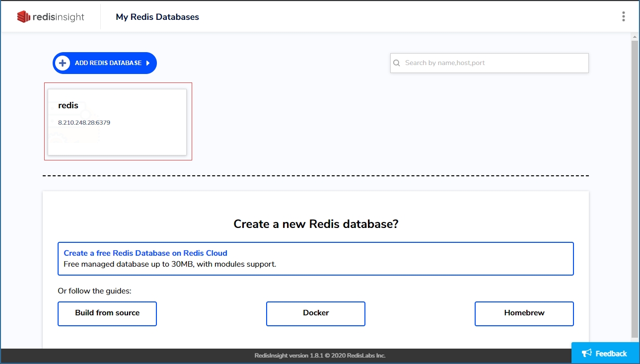Image resolution: width=640 pixels, height=364 pixels.
Task: Click the magnifier icon in search box
Action: (397, 63)
